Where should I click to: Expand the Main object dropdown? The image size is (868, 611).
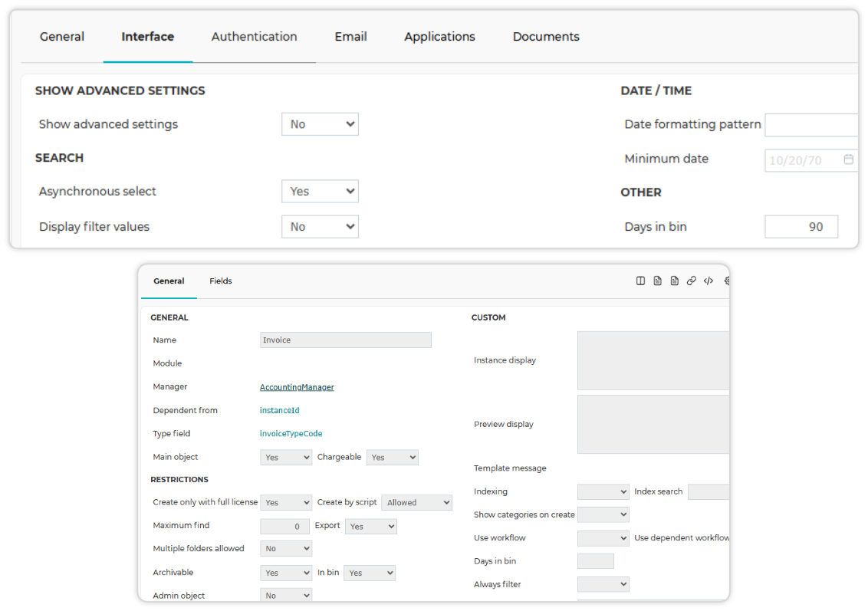[x=286, y=457]
